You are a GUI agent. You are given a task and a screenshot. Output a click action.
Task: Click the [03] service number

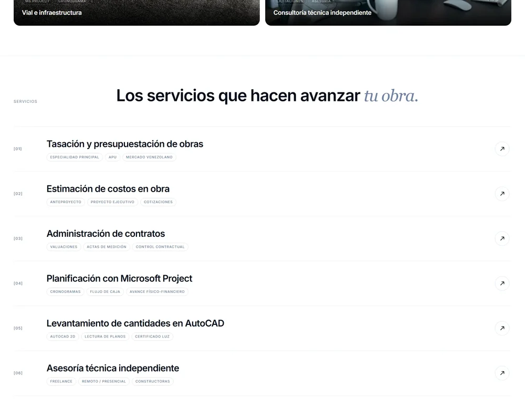[x=18, y=239]
